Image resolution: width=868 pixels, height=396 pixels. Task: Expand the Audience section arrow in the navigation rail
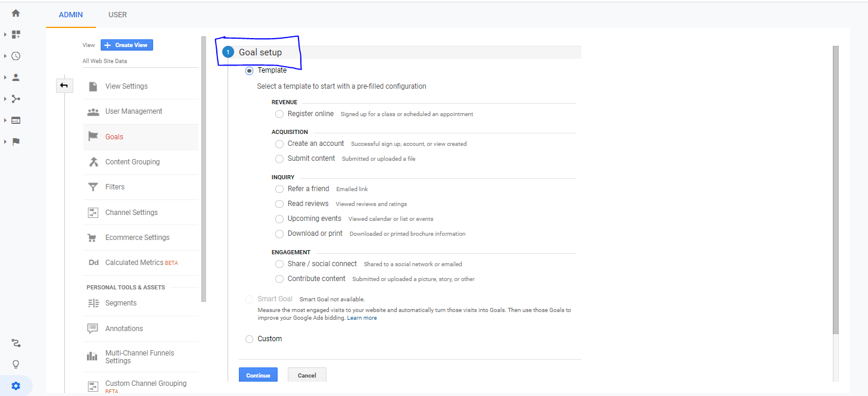tap(5, 77)
